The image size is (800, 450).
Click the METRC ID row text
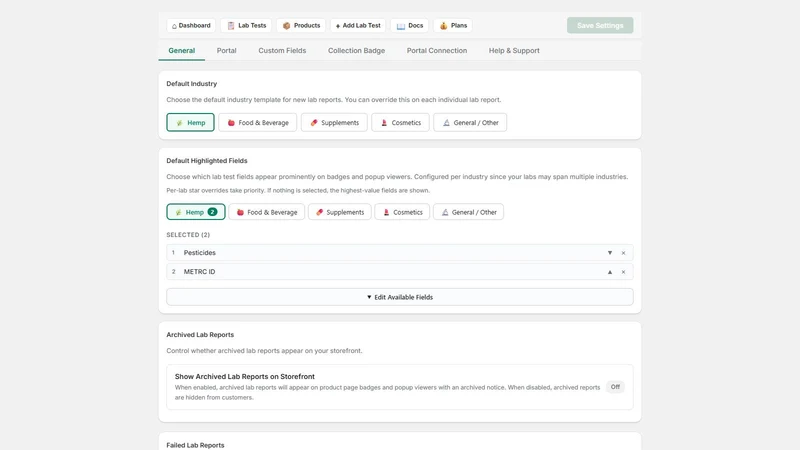click(x=199, y=272)
